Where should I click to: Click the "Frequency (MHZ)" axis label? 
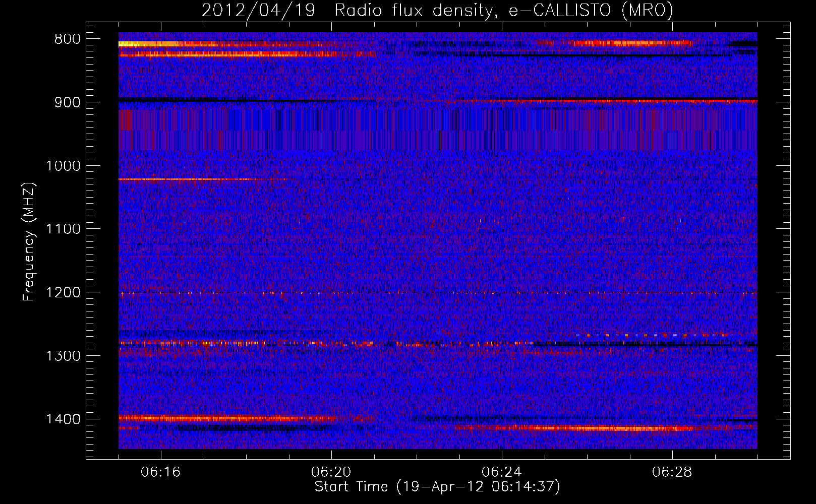pyautogui.click(x=29, y=242)
